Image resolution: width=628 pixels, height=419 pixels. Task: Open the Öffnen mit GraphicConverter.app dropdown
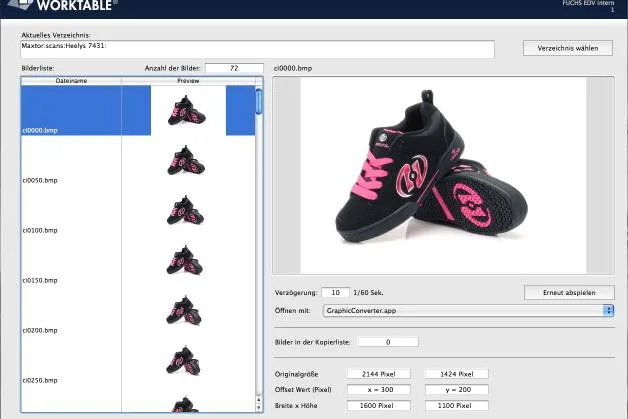(468, 310)
